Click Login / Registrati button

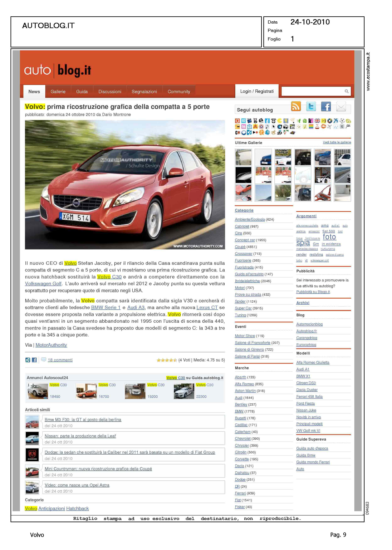click(x=257, y=91)
